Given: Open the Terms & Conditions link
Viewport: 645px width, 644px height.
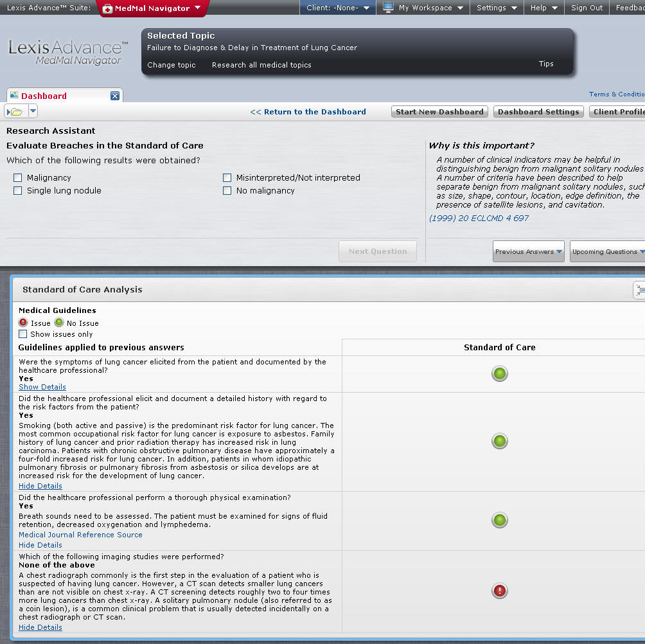Looking at the screenshot, I should [x=617, y=94].
